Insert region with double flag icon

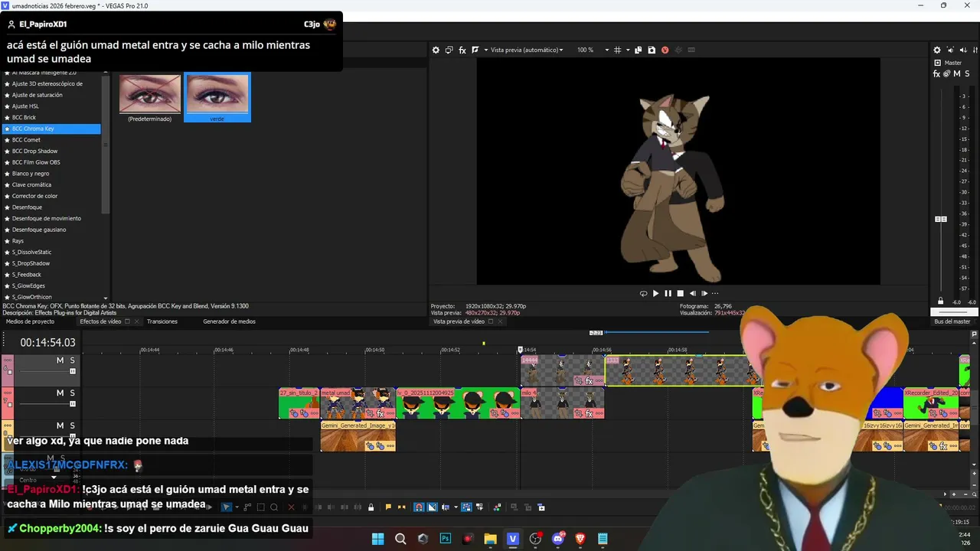pyautogui.click(x=402, y=507)
